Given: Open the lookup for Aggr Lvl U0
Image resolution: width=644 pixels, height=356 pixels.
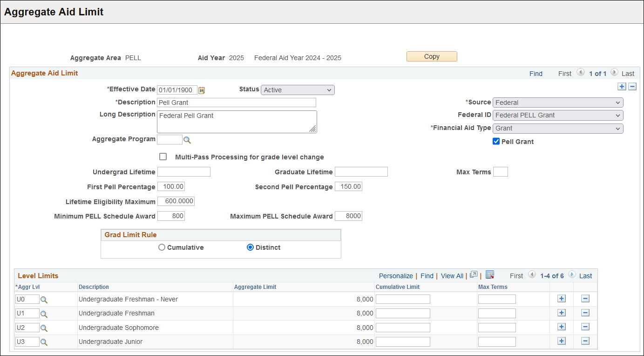Looking at the screenshot, I should pyautogui.click(x=43, y=299).
